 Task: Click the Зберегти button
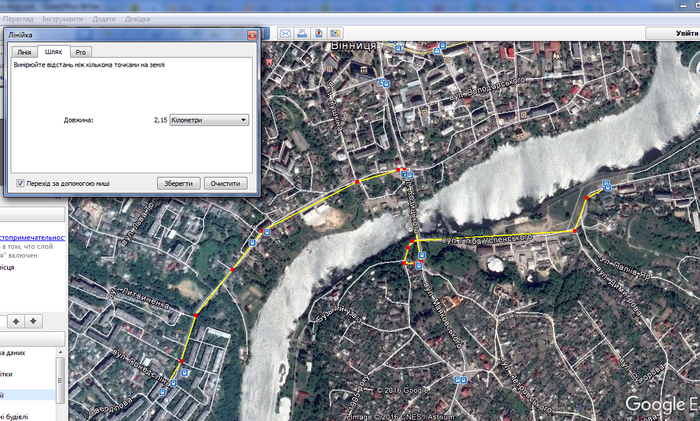[179, 183]
